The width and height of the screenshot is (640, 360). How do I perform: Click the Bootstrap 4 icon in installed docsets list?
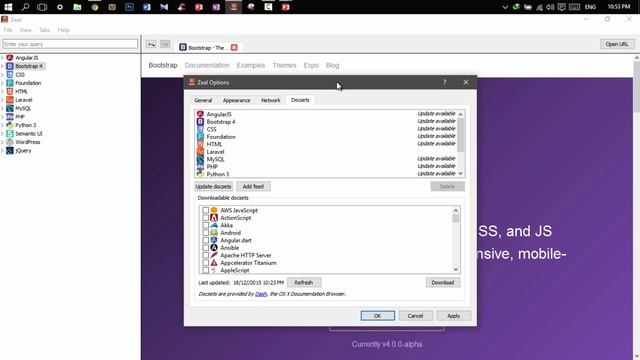(200, 122)
